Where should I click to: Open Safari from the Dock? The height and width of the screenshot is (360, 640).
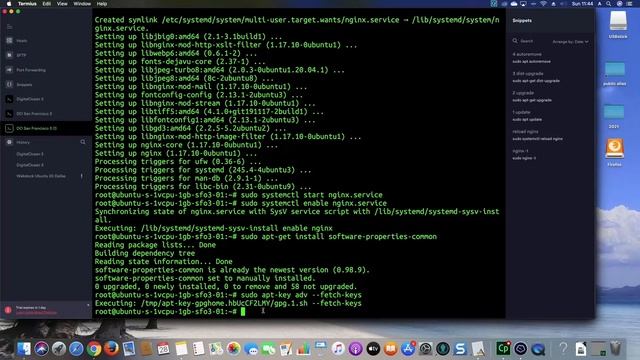pos(76,349)
